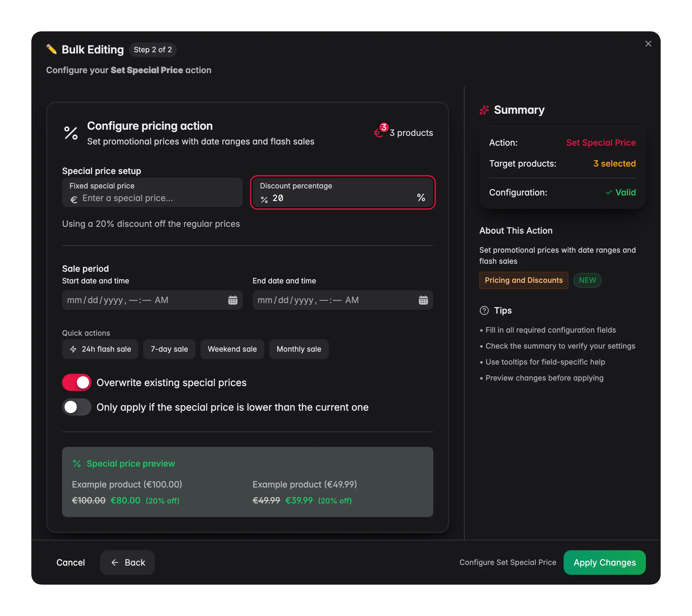Pick the Monthly sale quick action
692x616 pixels.
pyautogui.click(x=299, y=349)
